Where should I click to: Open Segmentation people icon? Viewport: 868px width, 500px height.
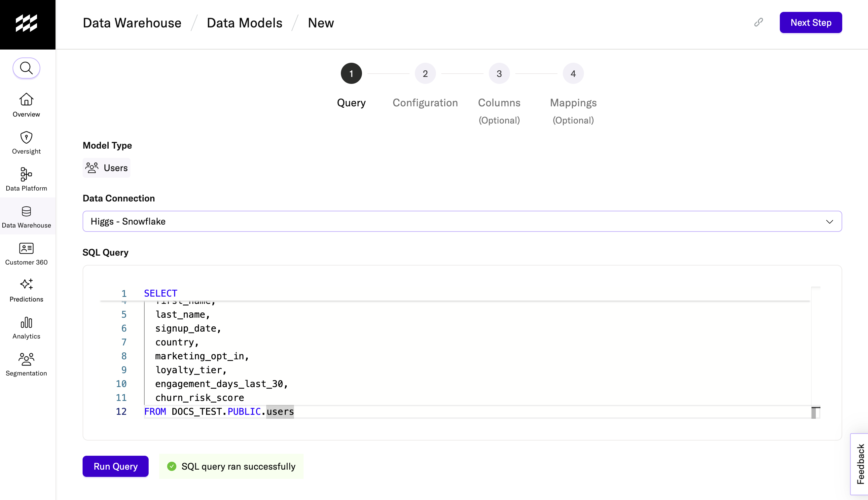pyautogui.click(x=26, y=359)
